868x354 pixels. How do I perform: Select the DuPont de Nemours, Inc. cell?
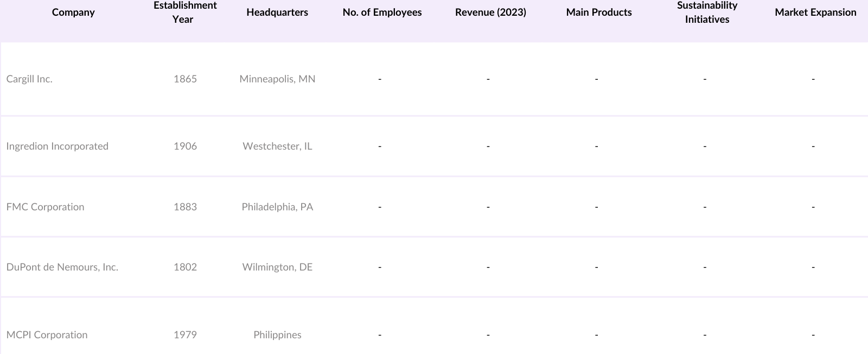pyautogui.click(x=62, y=267)
